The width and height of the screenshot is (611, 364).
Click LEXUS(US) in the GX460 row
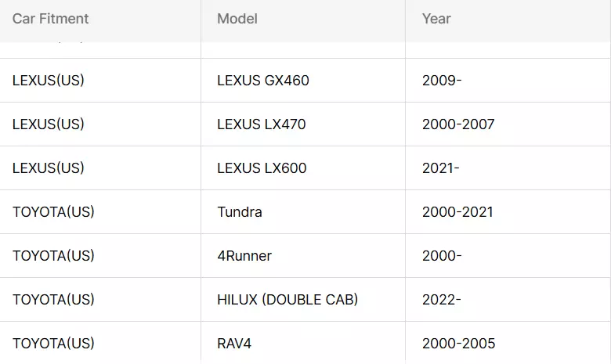(x=49, y=81)
